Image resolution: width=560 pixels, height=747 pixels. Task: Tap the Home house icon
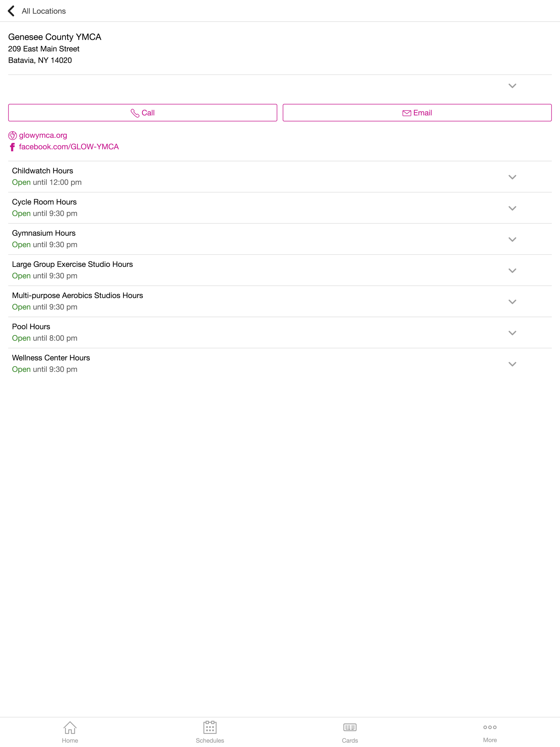pyautogui.click(x=70, y=728)
